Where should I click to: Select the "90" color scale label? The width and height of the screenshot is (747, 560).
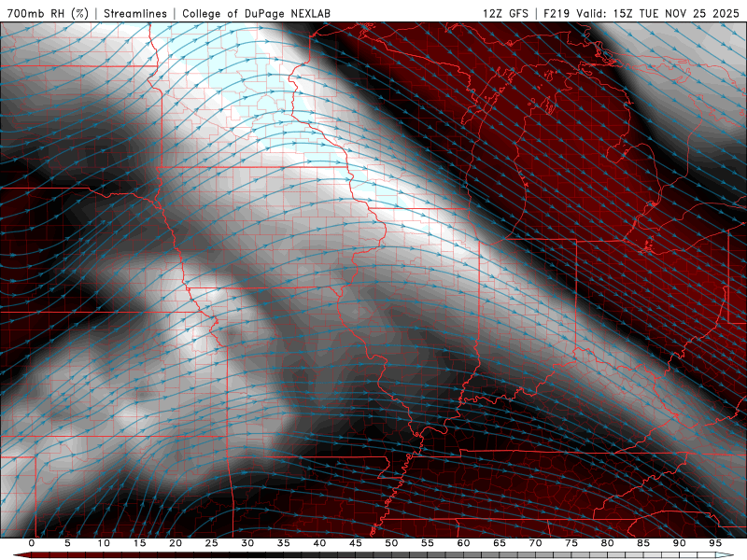[679, 543]
